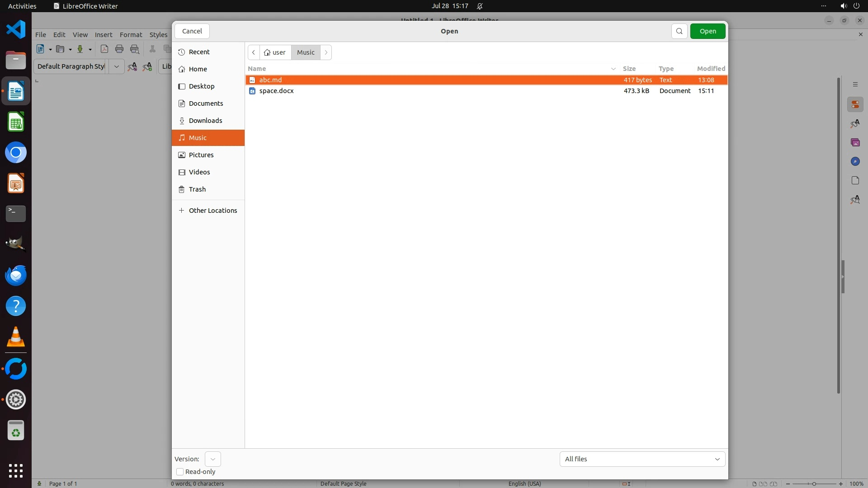Viewport: 868px width, 488px height.
Task: Open the All files filter dropdown
Action: click(642, 459)
